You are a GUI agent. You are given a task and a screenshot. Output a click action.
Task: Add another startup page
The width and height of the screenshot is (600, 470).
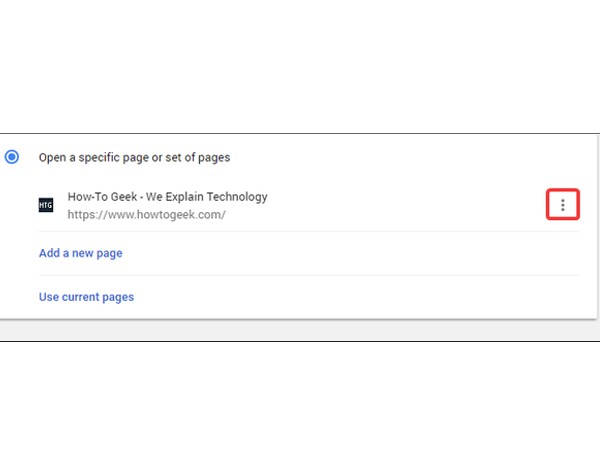[x=80, y=253]
